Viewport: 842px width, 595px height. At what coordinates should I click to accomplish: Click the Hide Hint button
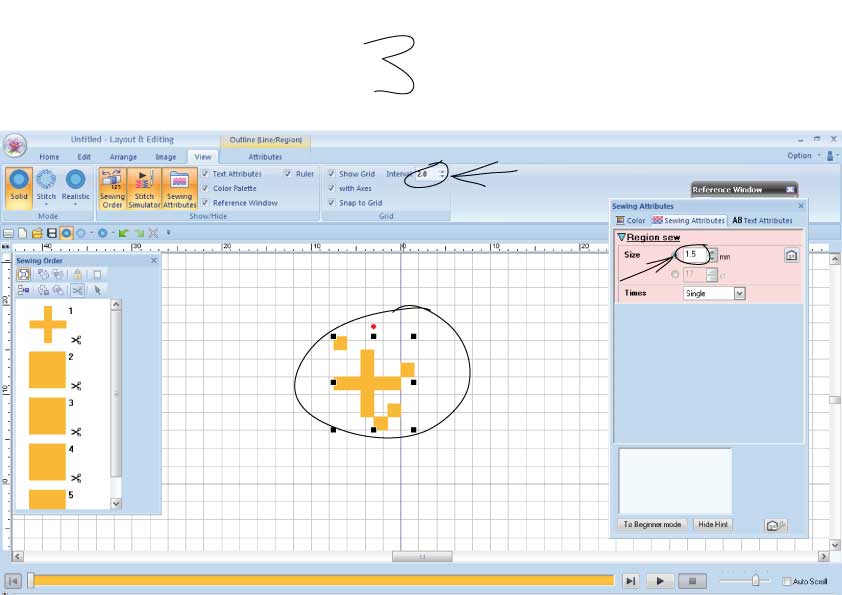coord(713,524)
